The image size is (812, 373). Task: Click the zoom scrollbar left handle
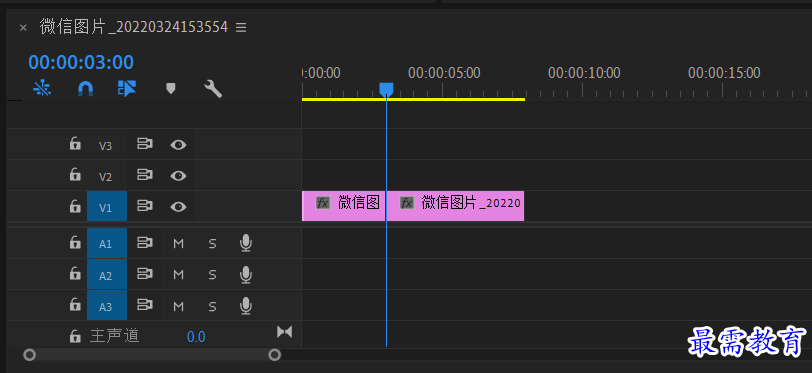point(30,355)
